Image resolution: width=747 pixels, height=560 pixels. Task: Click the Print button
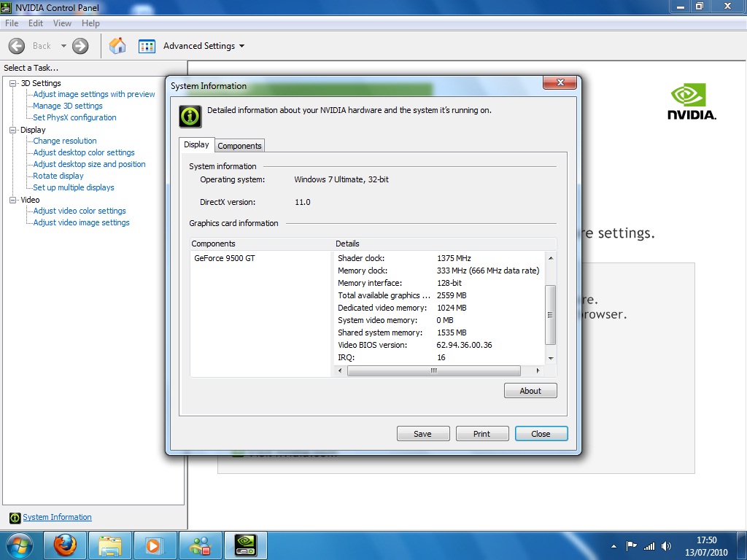(x=481, y=434)
